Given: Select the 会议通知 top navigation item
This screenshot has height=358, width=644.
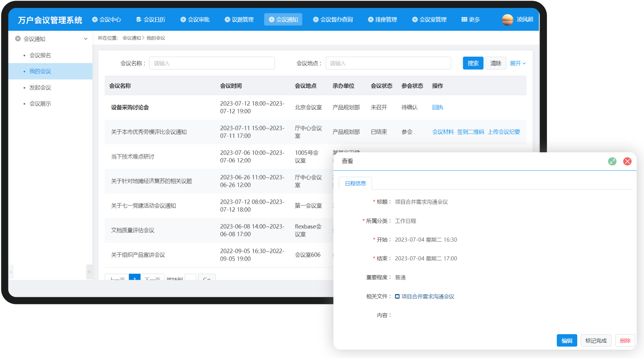Looking at the screenshot, I should [x=283, y=19].
